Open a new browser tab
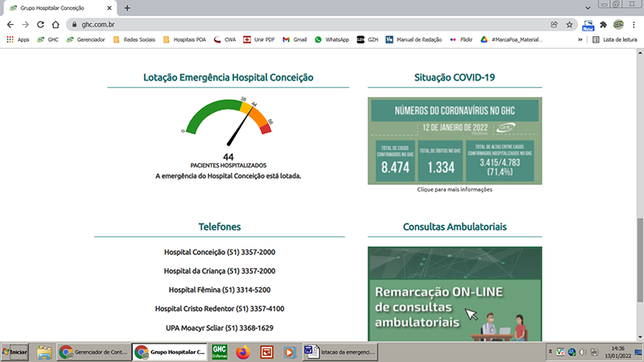Screen dimensions: 644x362 [x=127, y=7]
